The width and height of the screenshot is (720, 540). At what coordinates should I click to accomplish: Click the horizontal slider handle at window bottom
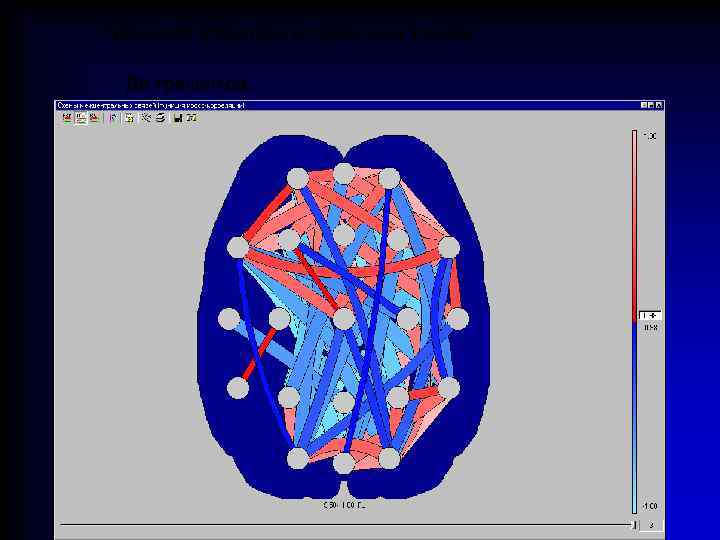click(635, 524)
